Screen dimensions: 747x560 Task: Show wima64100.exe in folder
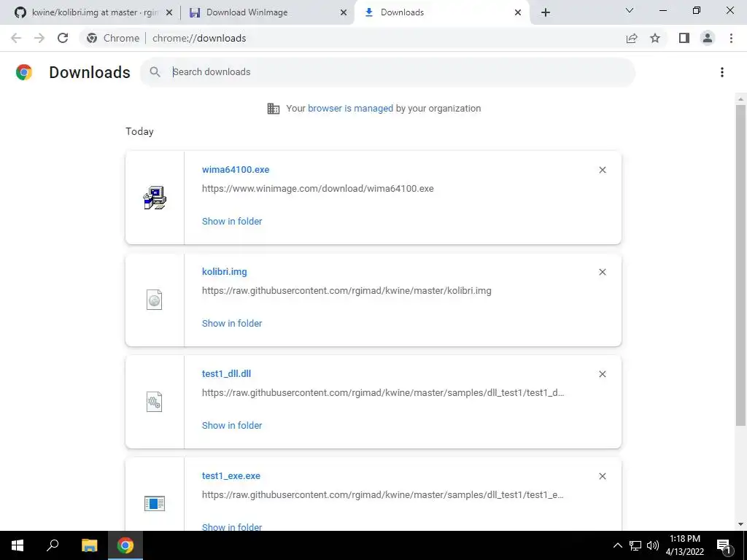[232, 221]
